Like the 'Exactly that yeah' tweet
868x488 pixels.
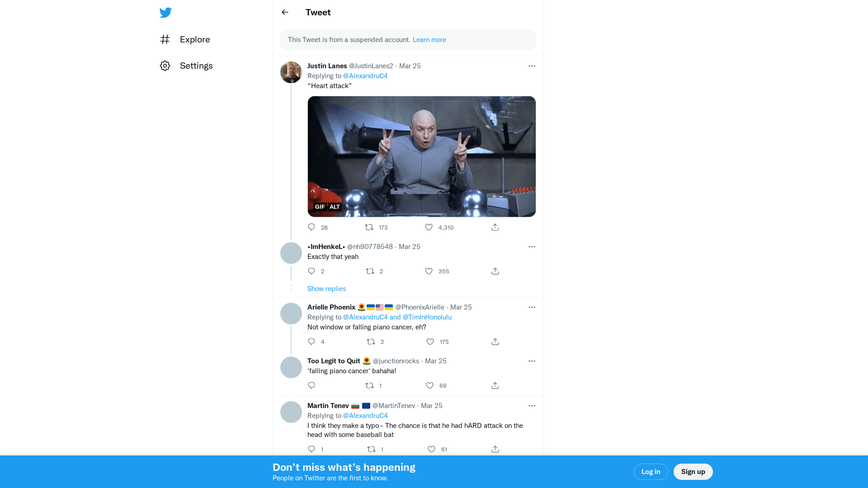429,271
